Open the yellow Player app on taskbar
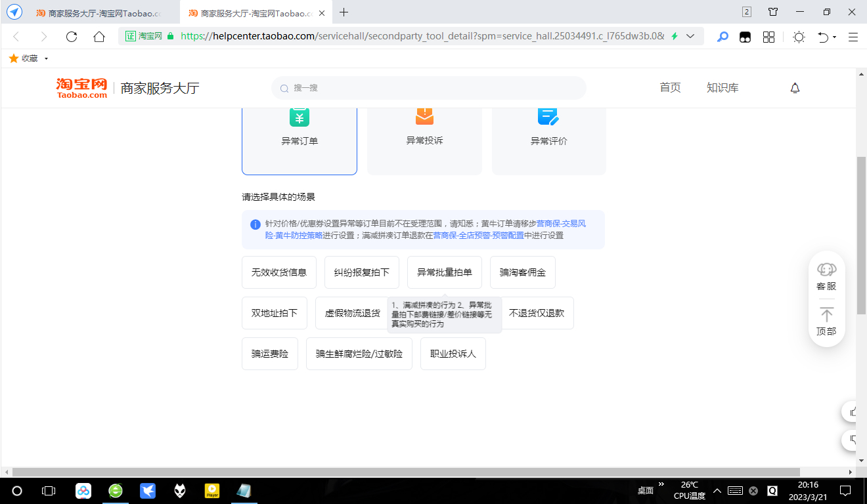Viewport: 867px width, 504px height. [x=212, y=491]
